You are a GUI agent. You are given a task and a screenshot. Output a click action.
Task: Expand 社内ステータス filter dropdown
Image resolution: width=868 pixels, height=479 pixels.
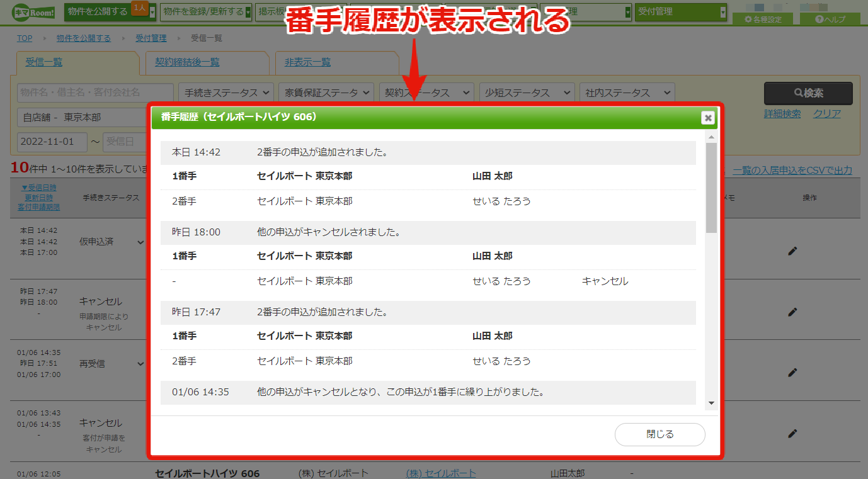coord(627,93)
